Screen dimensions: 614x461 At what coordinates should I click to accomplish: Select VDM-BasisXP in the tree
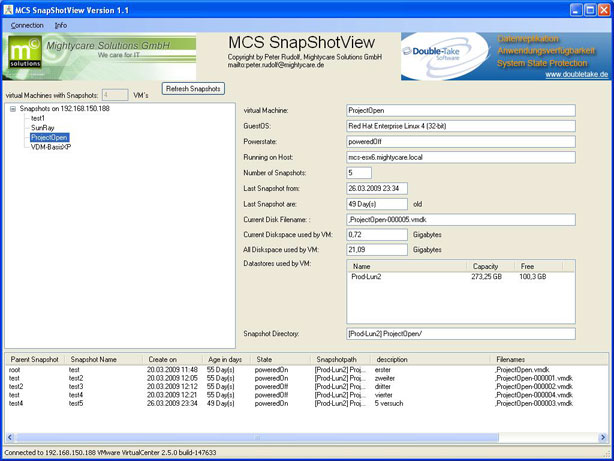tap(55, 147)
